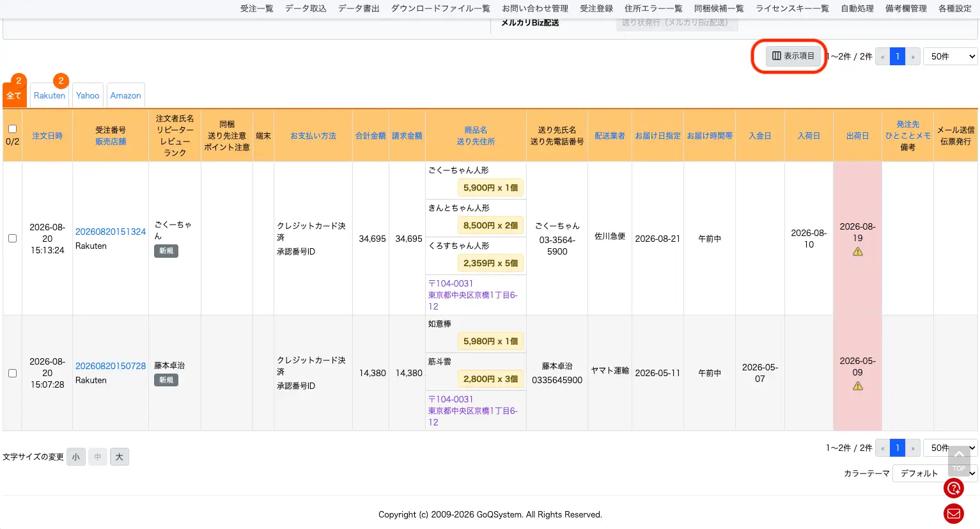
Task: Click the TOP scroll-up arrow icon
Action: [x=959, y=459]
